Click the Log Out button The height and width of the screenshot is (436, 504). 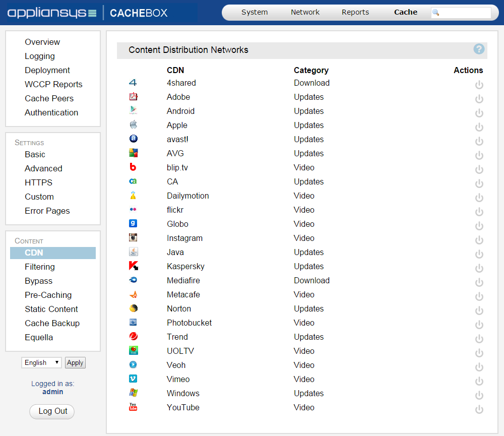click(x=52, y=411)
